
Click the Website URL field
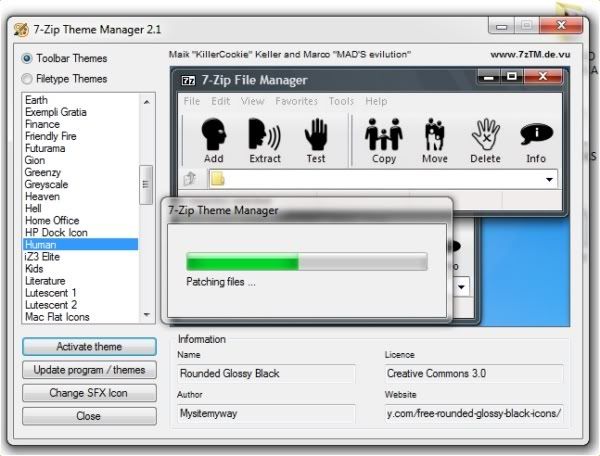click(x=474, y=414)
